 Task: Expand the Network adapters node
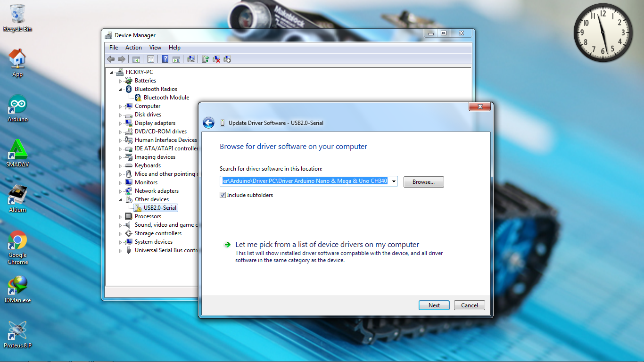point(121,190)
